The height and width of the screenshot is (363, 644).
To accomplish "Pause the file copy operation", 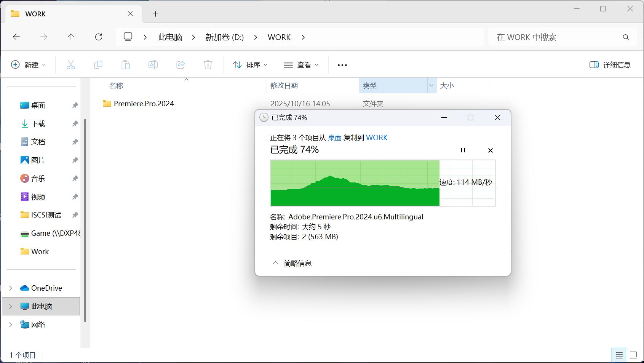I will click(x=463, y=150).
